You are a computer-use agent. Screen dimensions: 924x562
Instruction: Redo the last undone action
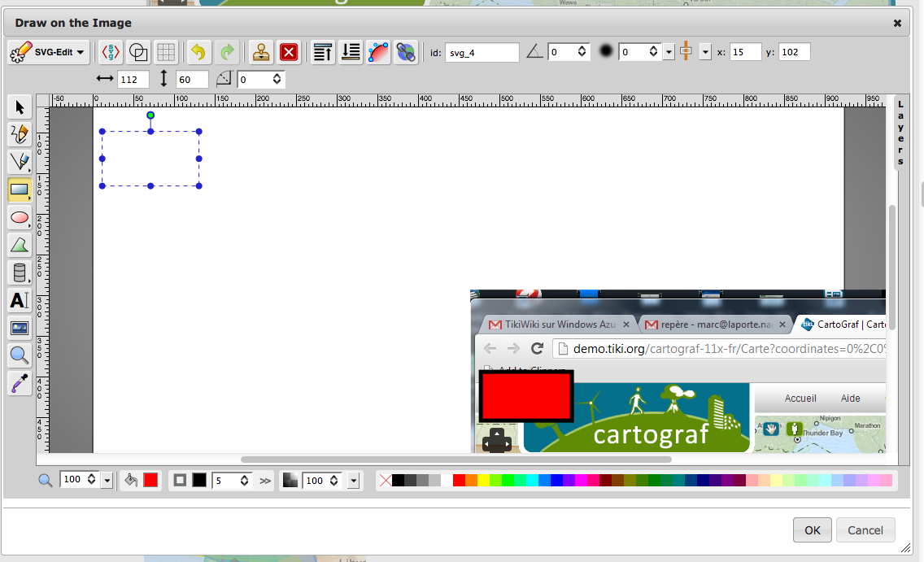[x=227, y=52]
